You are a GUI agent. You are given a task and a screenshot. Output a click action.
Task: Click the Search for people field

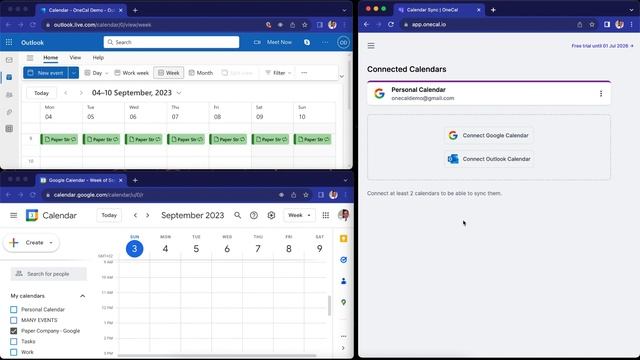pyautogui.click(x=49, y=274)
